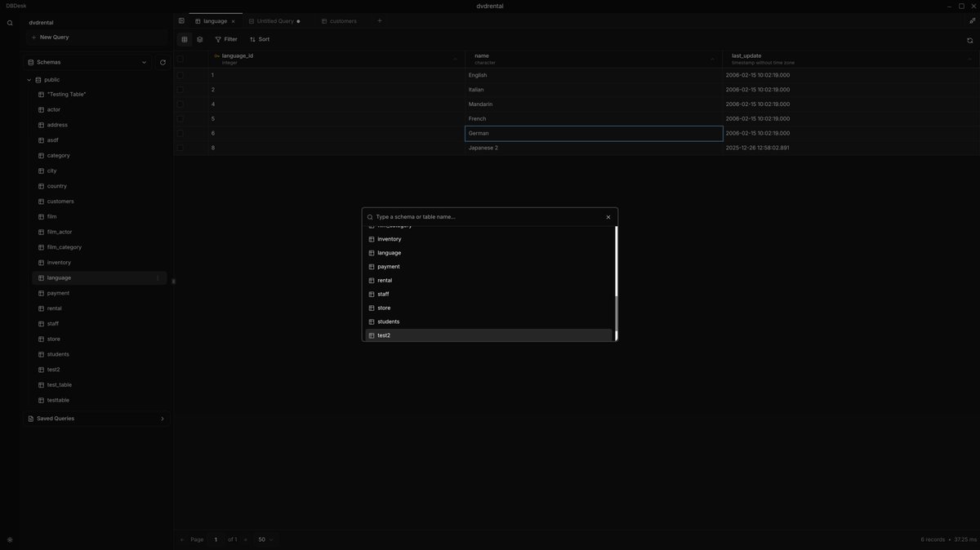Select the Japanese 2 name cell
The image size is (980, 550).
pos(594,148)
